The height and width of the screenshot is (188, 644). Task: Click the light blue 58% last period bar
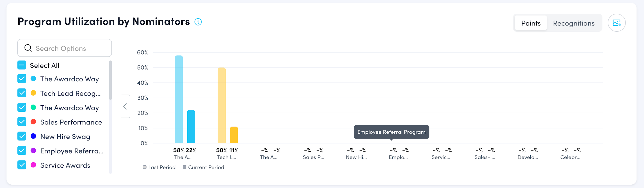click(179, 99)
